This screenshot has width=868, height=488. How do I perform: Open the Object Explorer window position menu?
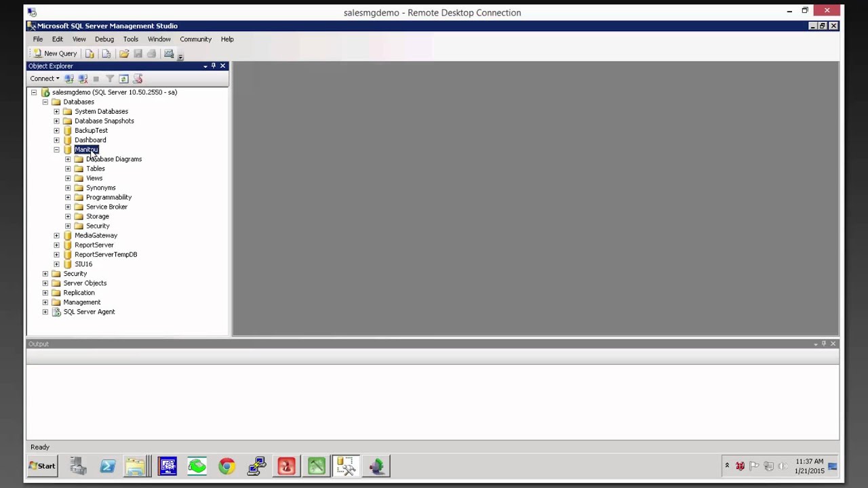(x=205, y=66)
